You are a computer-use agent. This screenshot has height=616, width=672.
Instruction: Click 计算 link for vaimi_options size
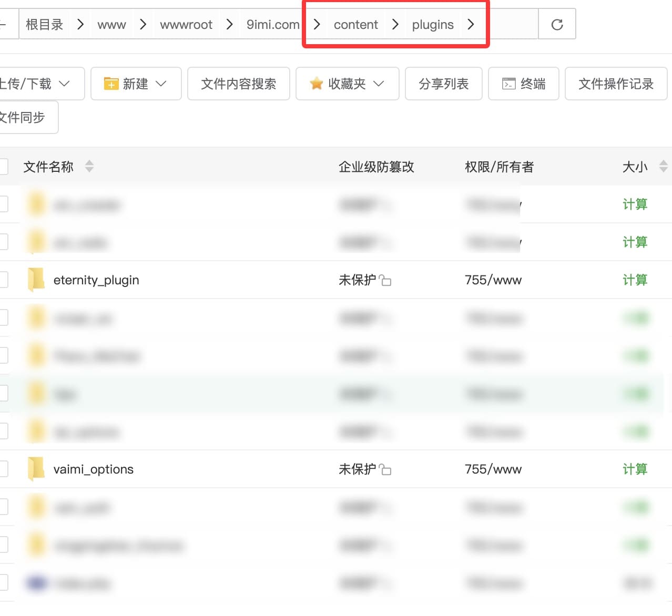click(635, 469)
